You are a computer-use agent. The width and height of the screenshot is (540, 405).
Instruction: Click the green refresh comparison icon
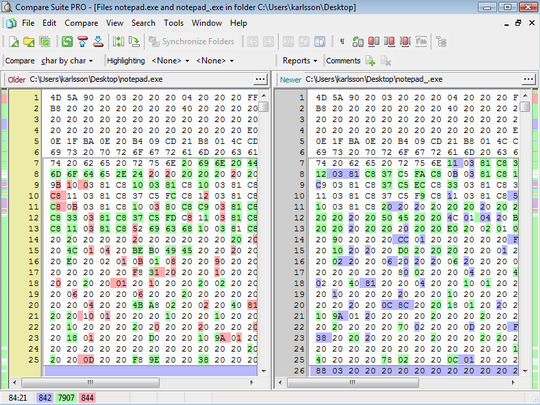67,42
